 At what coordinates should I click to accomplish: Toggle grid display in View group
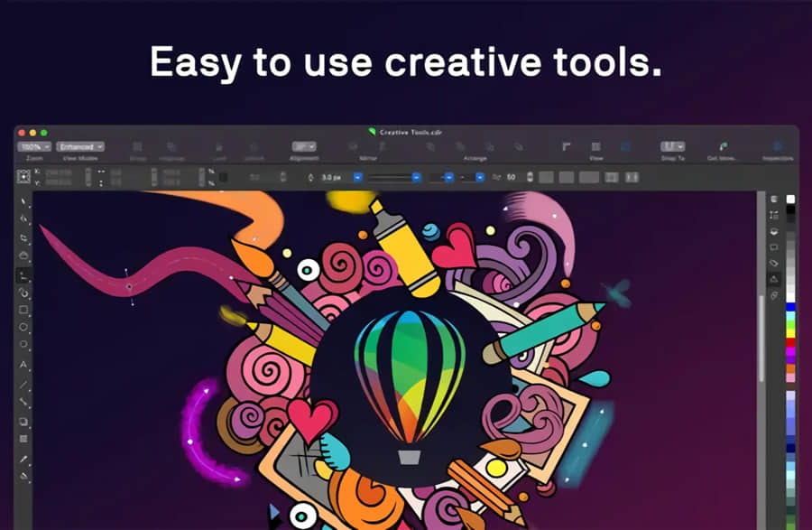[596, 146]
